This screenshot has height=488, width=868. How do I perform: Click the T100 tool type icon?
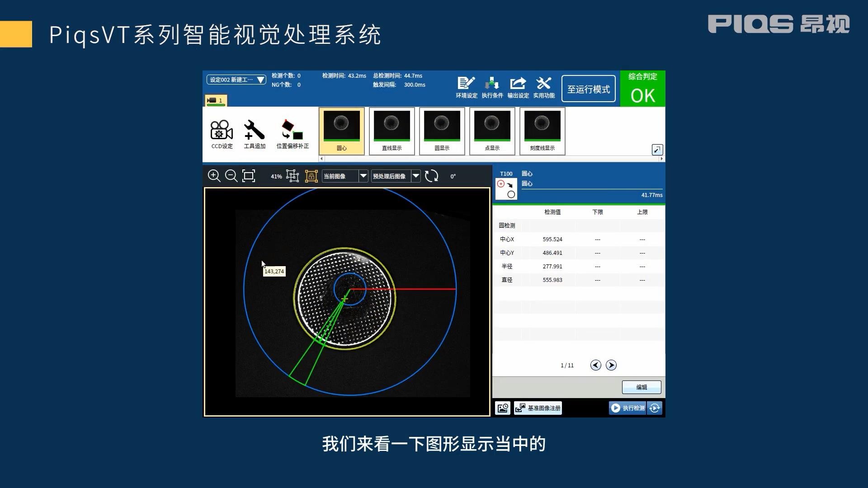(506, 189)
